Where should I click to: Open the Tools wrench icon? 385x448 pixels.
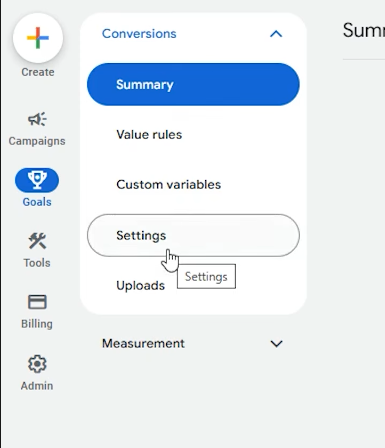[x=37, y=241]
